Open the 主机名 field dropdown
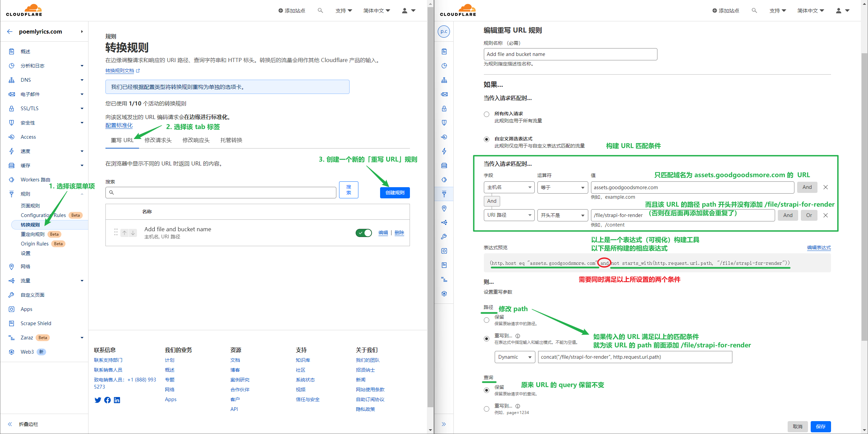The height and width of the screenshot is (434, 868). pos(509,187)
